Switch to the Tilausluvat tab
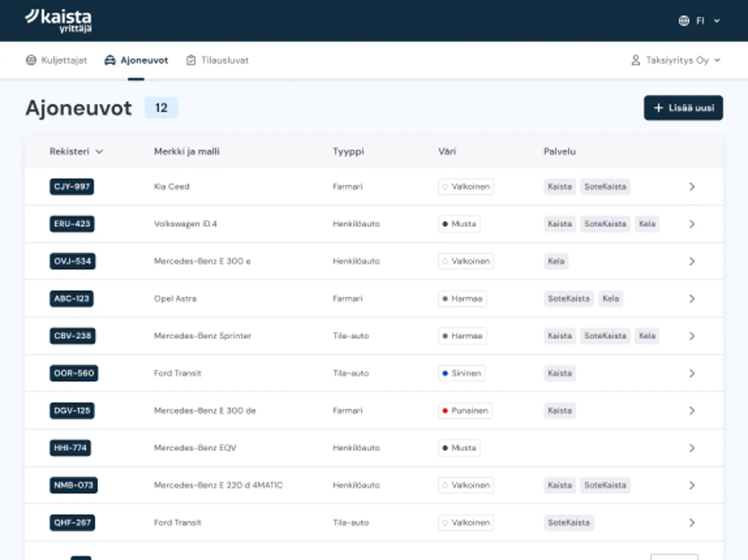Image resolution: width=748 pixels, height=560 pixels. pyautogui.click(x=217, y=60)
